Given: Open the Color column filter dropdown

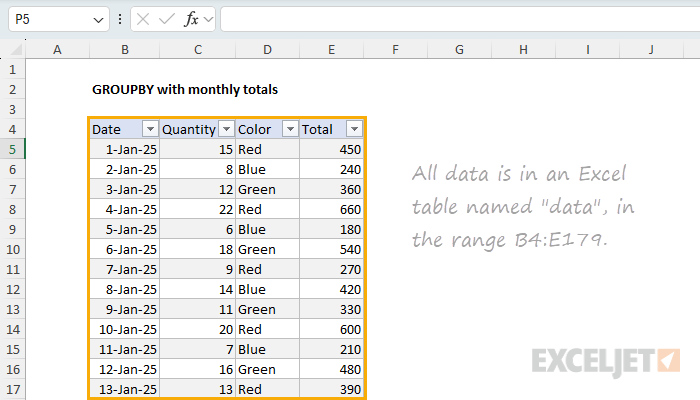Looking at the screenshot, I should point(290,129).
